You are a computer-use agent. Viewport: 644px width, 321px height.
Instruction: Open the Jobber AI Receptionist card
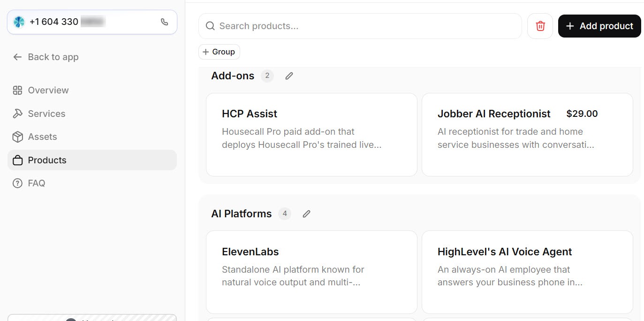pyautogui.click(x=527, y=135)
